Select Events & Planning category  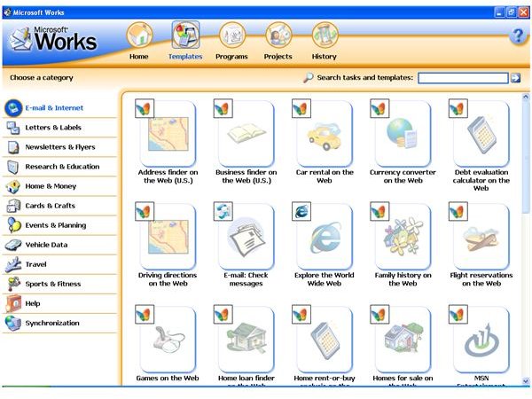[59, 225]
